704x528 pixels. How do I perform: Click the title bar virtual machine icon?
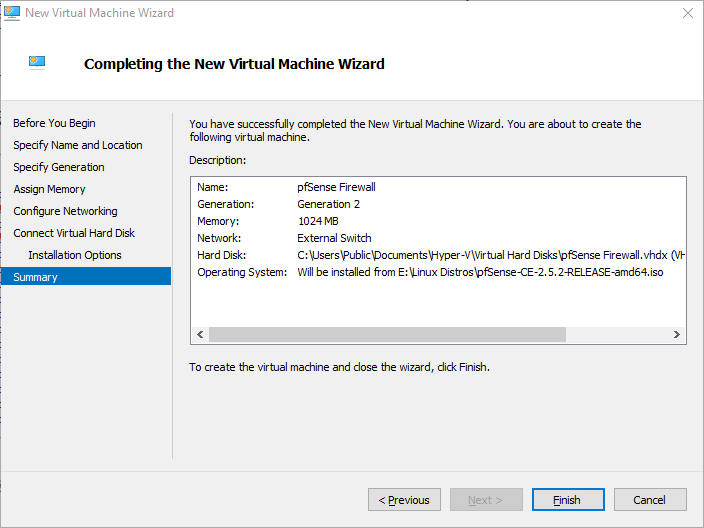tap(11, 13)
